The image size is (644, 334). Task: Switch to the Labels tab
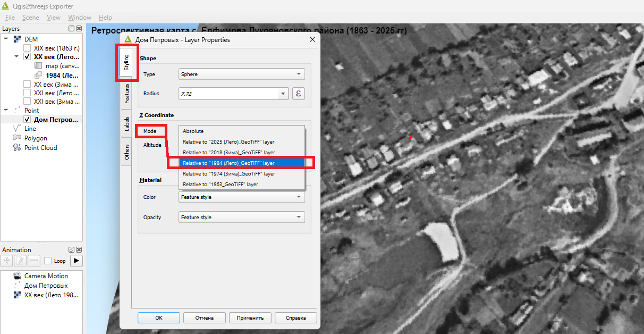[126, 123]
